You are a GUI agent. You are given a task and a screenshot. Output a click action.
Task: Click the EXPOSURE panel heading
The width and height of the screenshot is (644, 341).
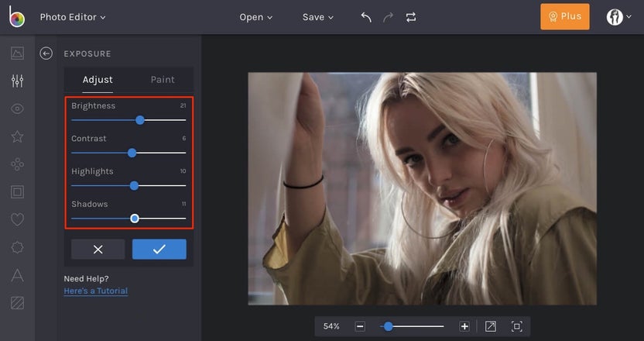tap(87, 54)
